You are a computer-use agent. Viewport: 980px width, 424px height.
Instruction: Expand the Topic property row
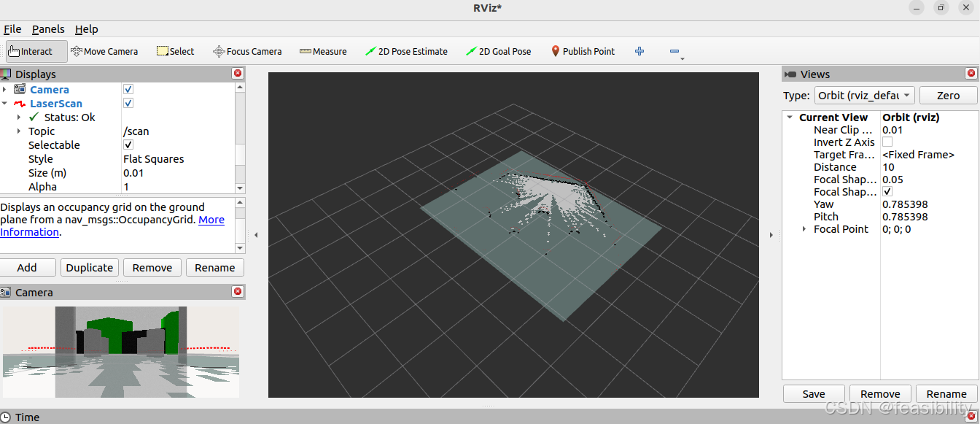click(x=19, y=131)
